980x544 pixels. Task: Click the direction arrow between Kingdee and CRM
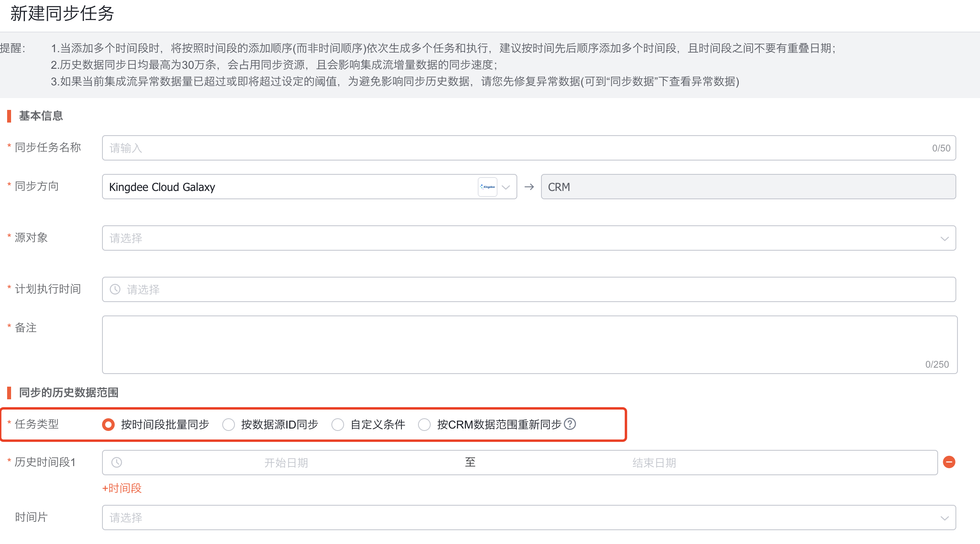click(x=529, y=187)
